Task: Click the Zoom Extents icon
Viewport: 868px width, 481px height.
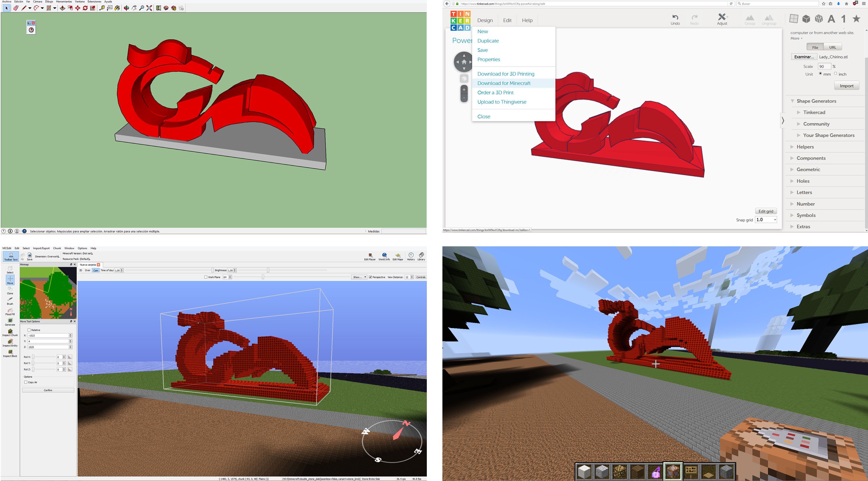Action: pos(149,8)
